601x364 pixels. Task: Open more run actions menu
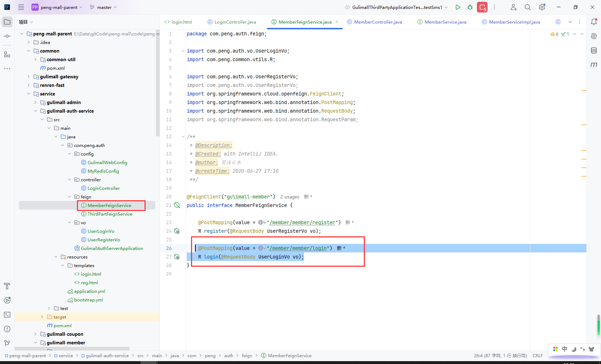[494, 7]
